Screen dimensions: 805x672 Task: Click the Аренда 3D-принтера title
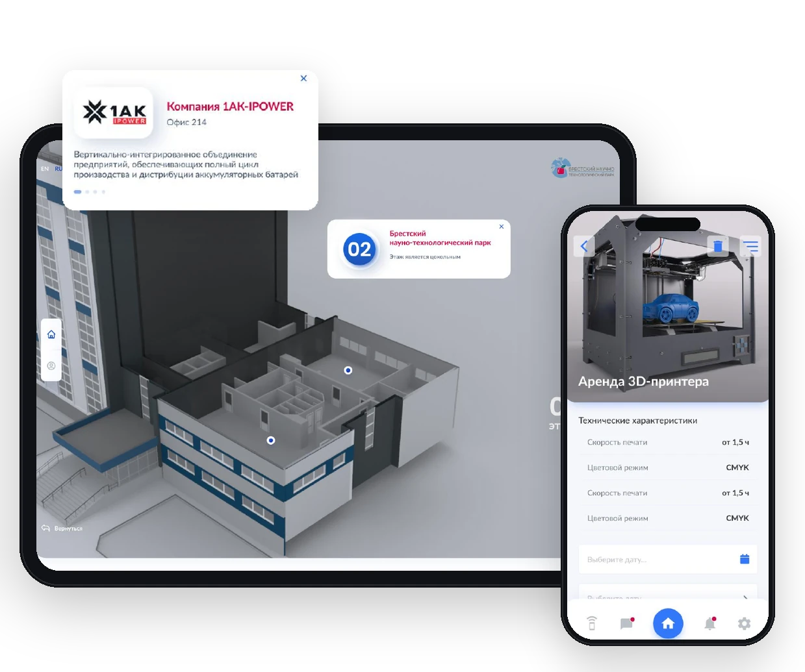point(643,381)
